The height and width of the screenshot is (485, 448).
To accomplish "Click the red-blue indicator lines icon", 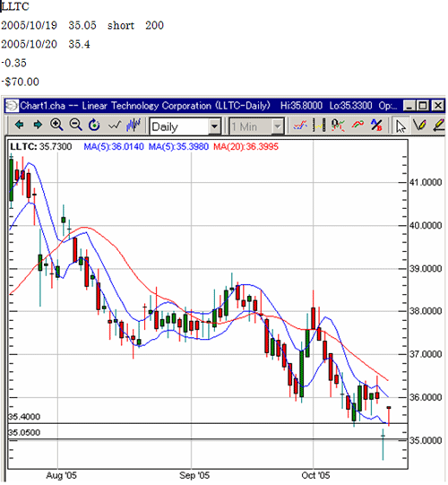I will point(300,126).
